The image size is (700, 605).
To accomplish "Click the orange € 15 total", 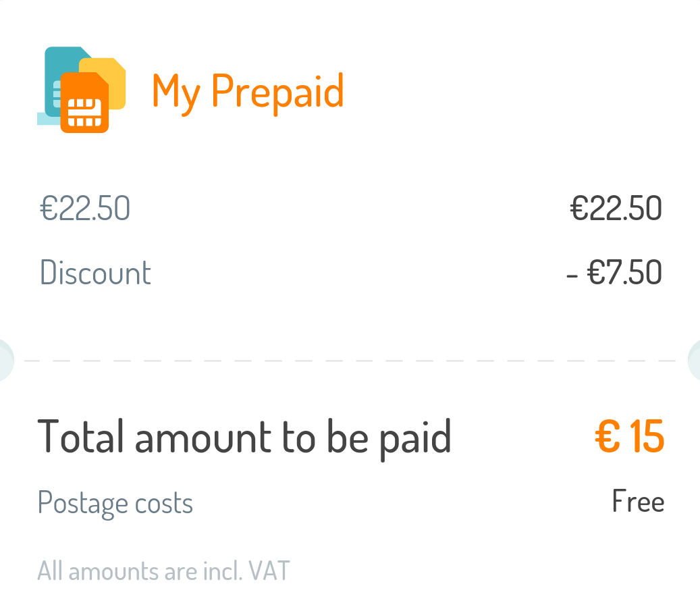I will click(x=630, y=437).
